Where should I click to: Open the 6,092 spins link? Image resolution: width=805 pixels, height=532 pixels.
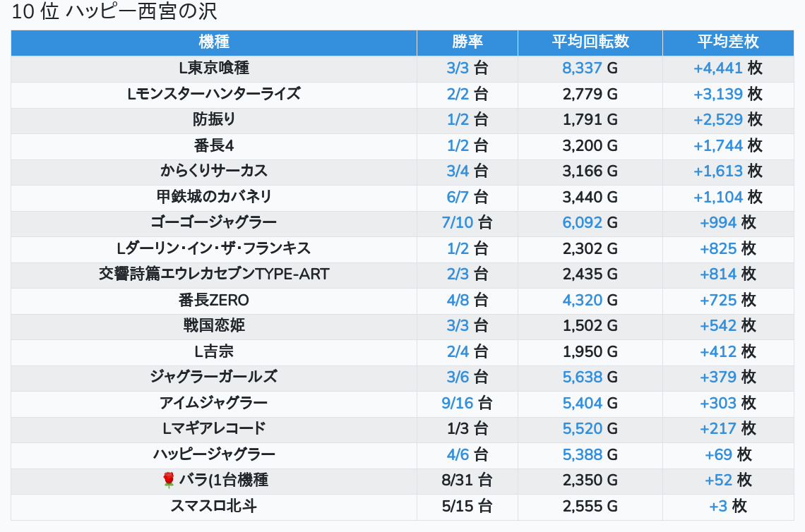[583, 223]
